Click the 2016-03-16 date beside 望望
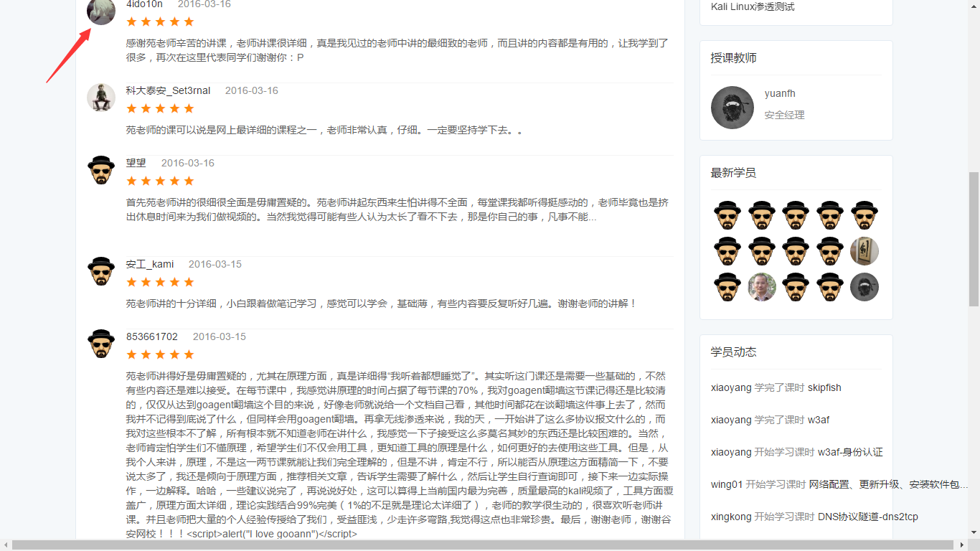This screenshot has height=551, width=980. pos(188,163)
